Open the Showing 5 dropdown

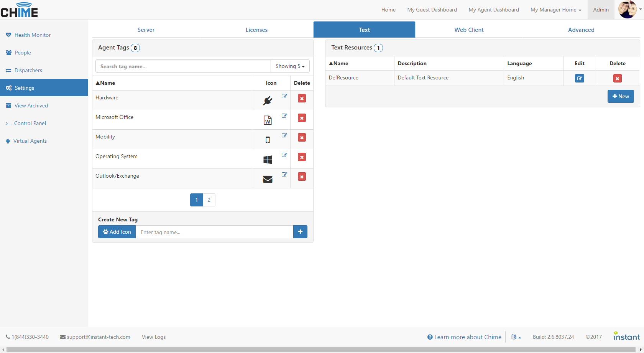tap(290, 66)
